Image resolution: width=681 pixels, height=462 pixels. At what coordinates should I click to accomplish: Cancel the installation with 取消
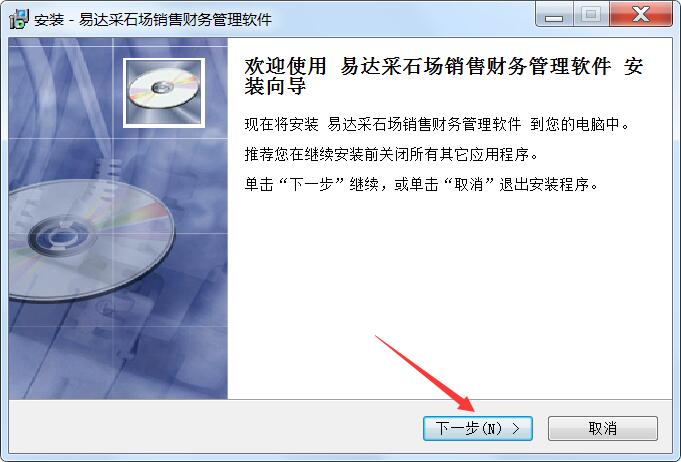tap(603, 429)
